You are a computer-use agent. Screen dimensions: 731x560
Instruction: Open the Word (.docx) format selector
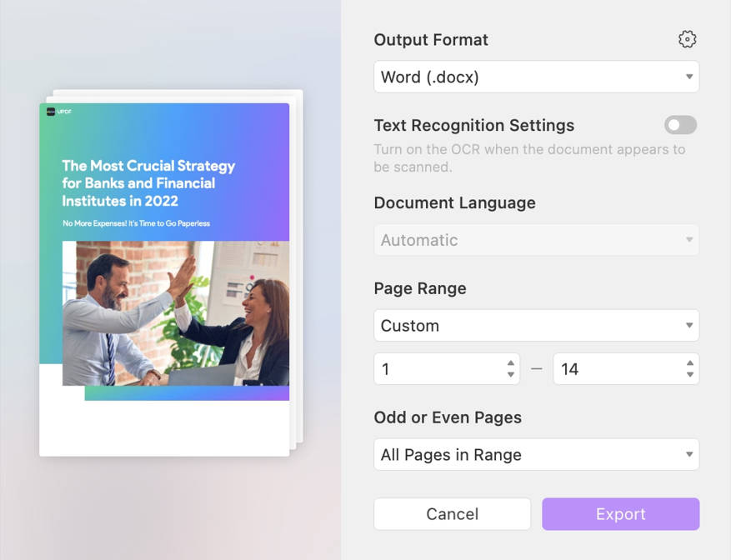coord(536,76)
